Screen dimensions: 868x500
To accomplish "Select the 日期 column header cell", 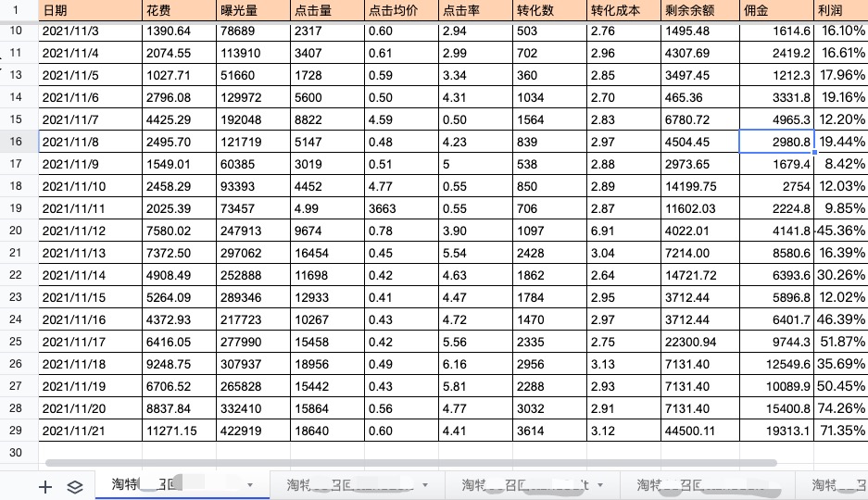I will (x=90, y=10).
